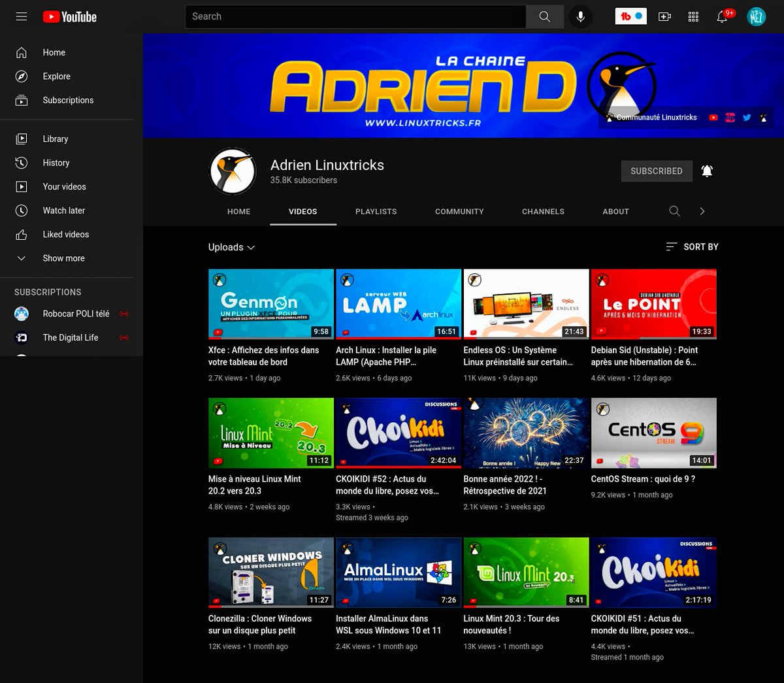Search within the channel magnifier icon
Image resolution: width=784 pixels, height=683 pixels.
[675, 211]
